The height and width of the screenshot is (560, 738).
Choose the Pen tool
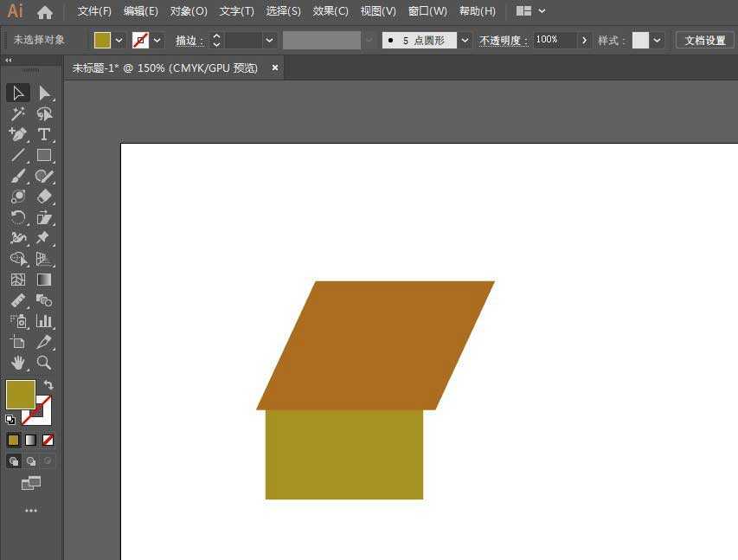pos(17,134)
